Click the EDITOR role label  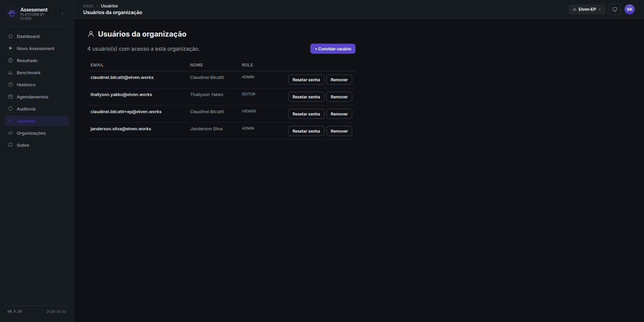[249, 94]
